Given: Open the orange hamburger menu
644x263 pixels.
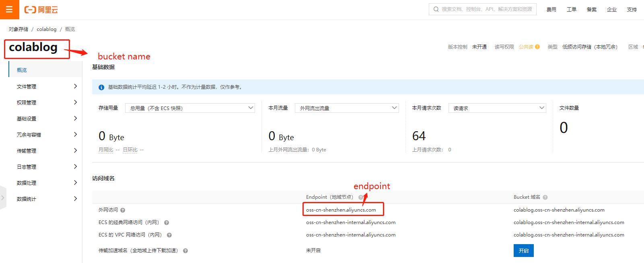Looking at the screenshot, I should tap(9, 9).
